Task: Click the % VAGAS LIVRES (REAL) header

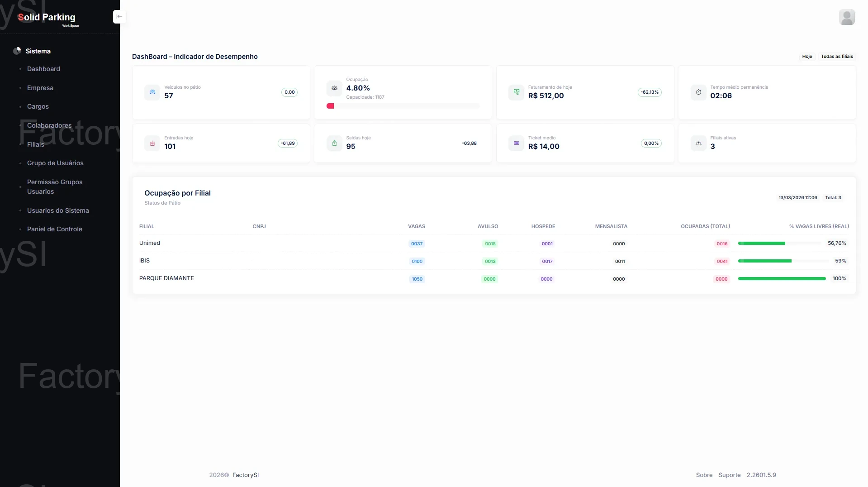Action: [x=819, y=226]
